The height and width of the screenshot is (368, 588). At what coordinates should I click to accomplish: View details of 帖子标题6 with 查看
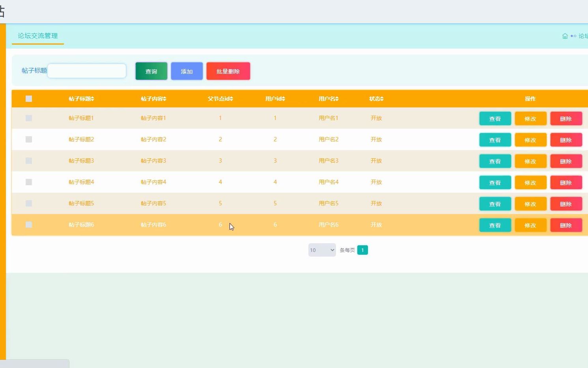pyautogui.click(x=495, y=225)
